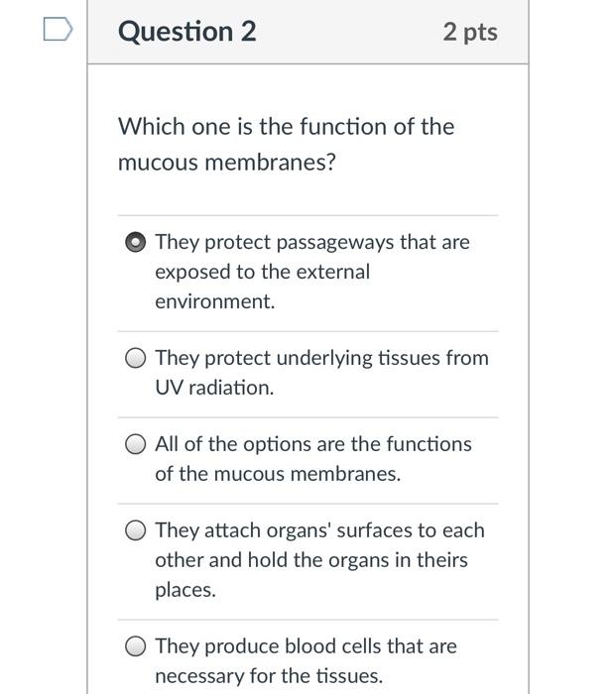The height and width of the screenshot is (694, 616).
Task: Click the line 'of the mucous membranes.'
Action: (278, 474)
